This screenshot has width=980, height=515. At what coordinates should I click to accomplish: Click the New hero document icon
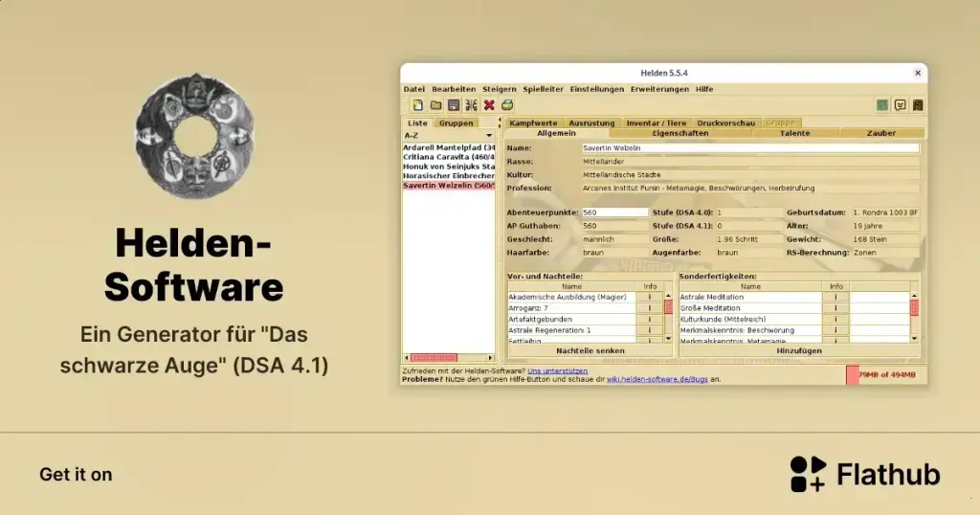tap(417, 105)
